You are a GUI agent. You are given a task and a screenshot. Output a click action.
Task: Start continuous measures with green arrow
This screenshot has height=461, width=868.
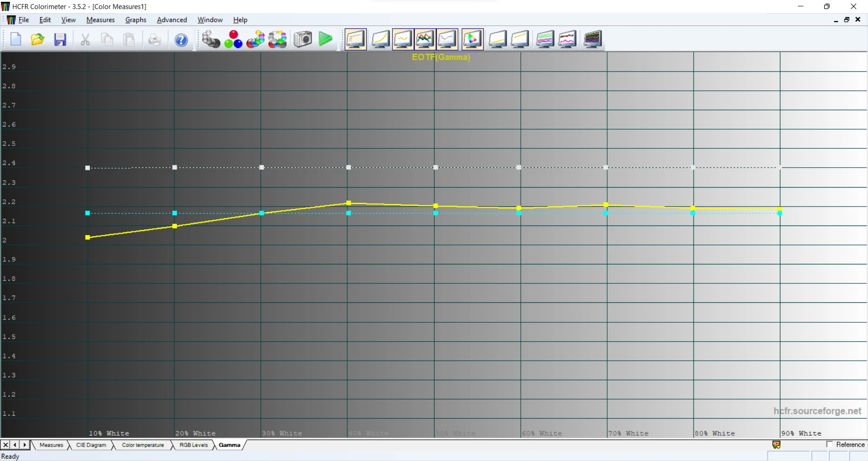(325, 39)
